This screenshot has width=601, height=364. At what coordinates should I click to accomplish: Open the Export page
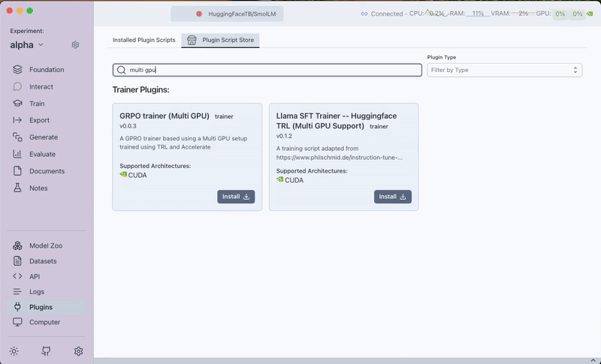tap(39, 120)
